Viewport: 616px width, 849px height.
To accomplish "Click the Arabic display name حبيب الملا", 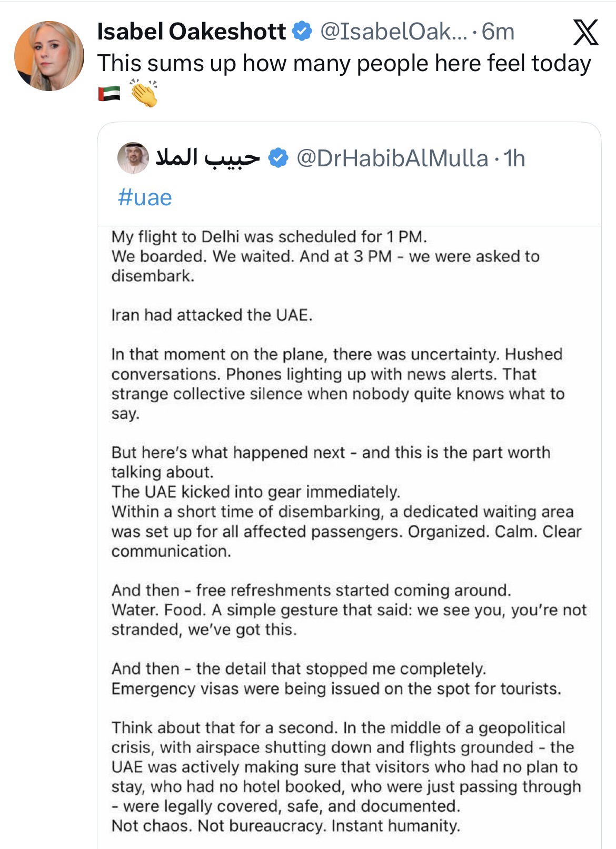I will click(207, 158).
